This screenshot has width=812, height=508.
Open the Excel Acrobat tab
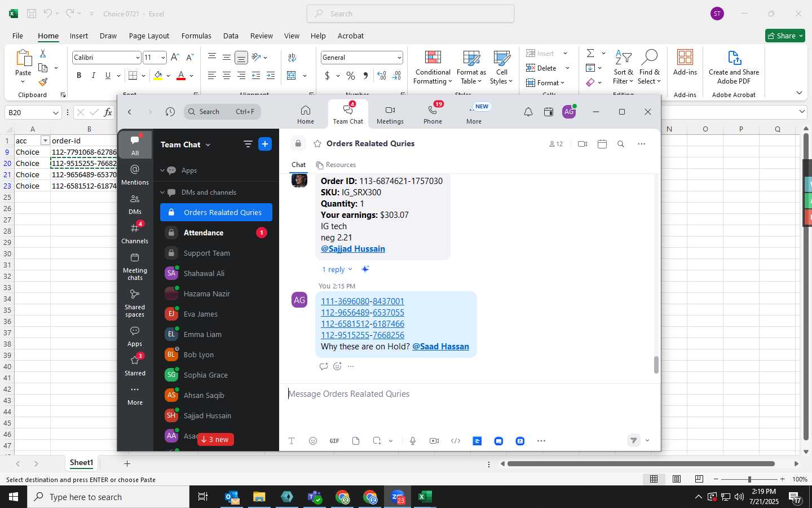(x=351, y=36)
